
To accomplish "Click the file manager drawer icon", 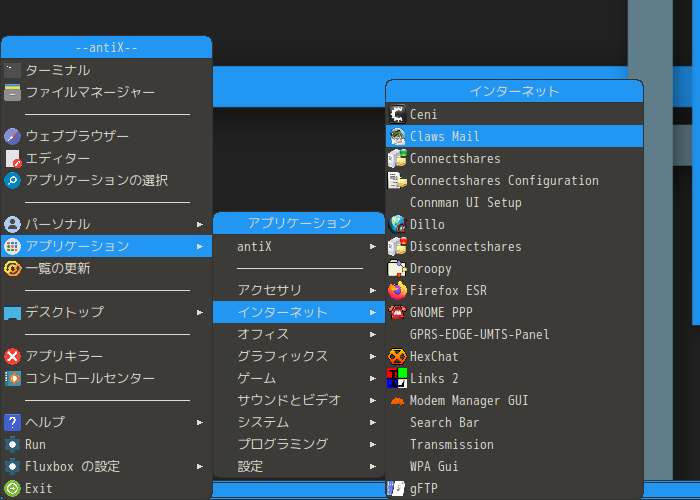I will [x=12, y=92].
